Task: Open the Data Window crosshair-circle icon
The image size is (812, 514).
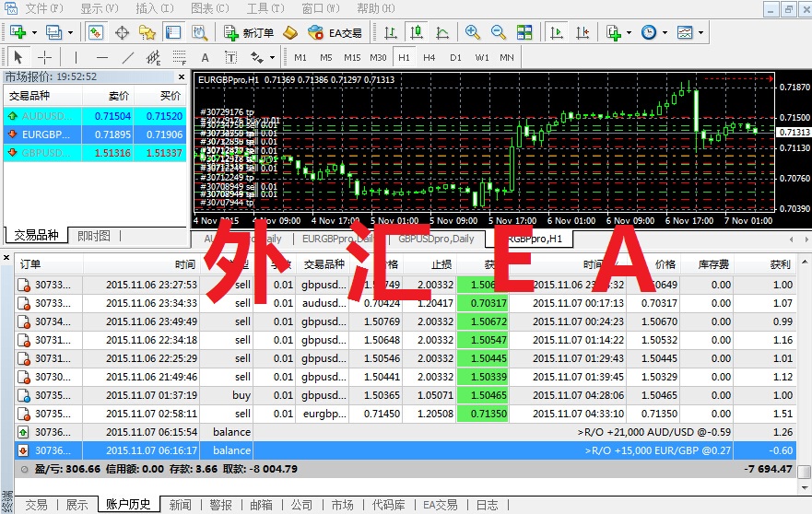Action: coord(122,32)
